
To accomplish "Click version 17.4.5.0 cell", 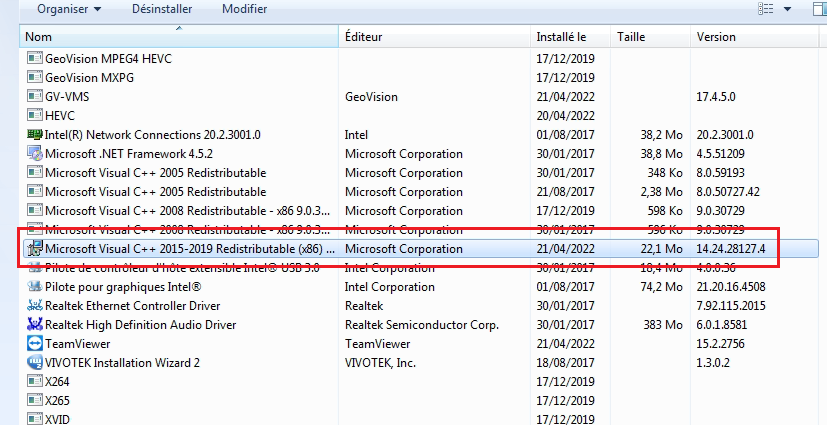I will (x=716, y=96).
